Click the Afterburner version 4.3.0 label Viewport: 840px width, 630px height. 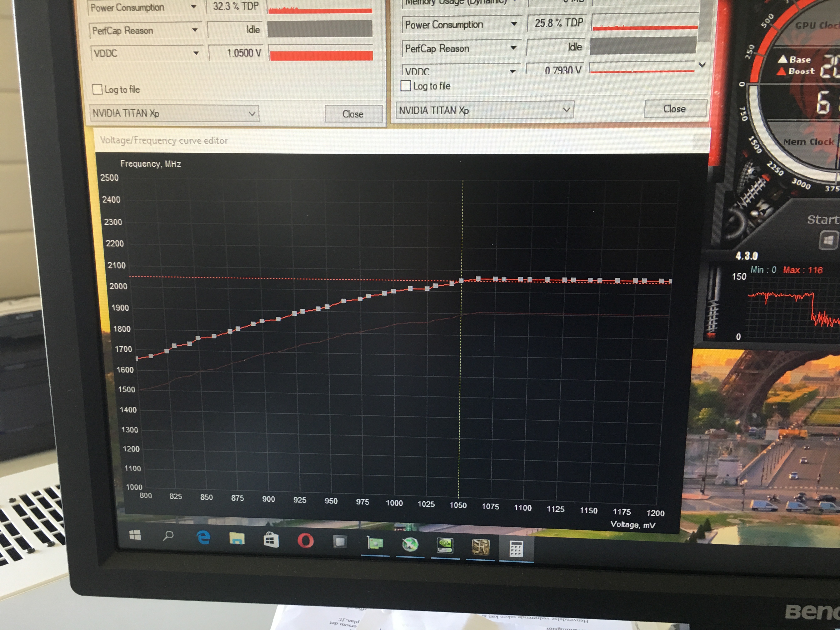(746, 256)
